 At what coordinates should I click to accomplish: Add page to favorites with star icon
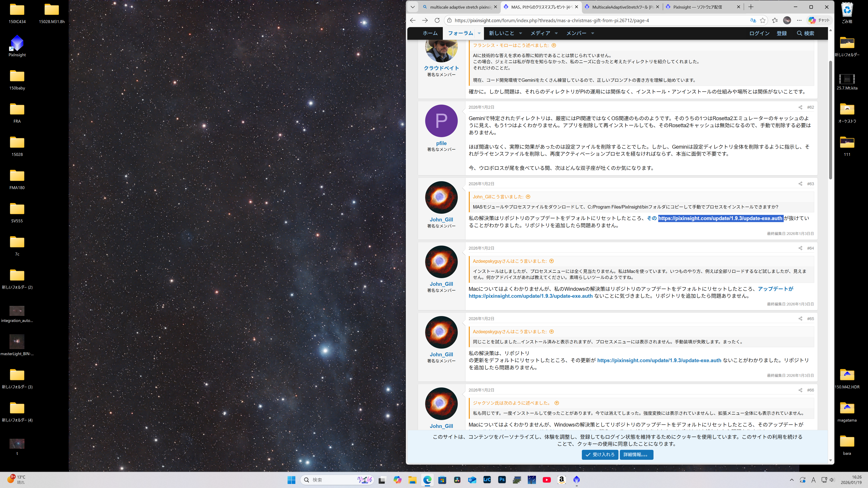tap(763, 20)
